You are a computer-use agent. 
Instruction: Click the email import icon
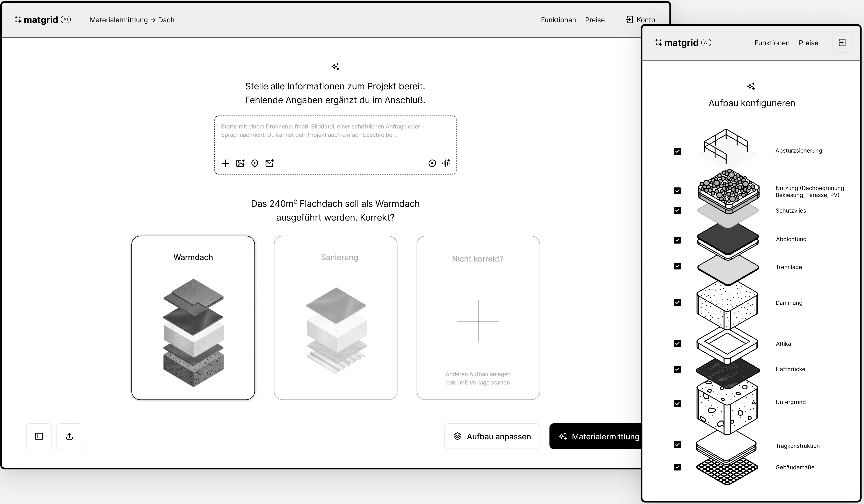pos(270,163)
